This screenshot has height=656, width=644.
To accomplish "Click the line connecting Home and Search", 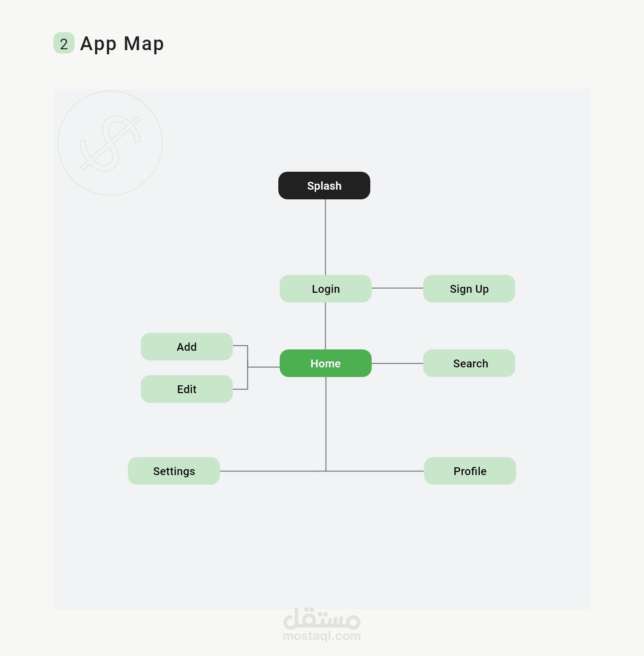I will [397, 363].
